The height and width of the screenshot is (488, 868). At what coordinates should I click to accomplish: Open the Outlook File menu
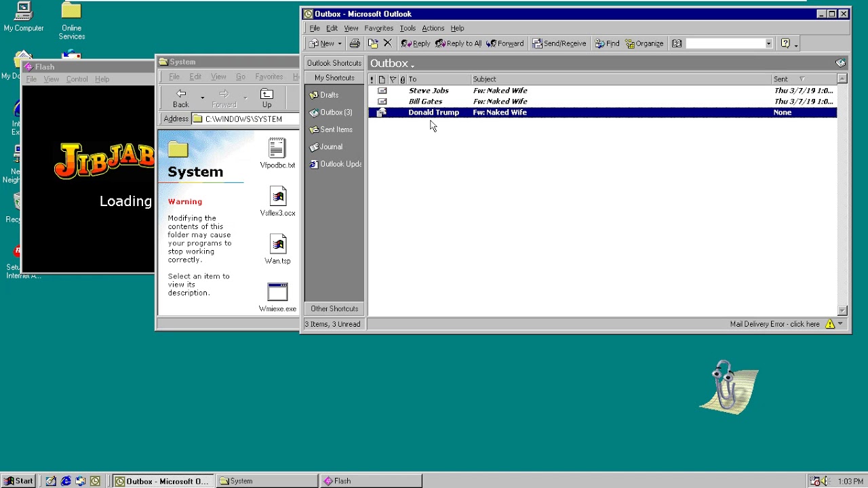click(x=315, y=28)
